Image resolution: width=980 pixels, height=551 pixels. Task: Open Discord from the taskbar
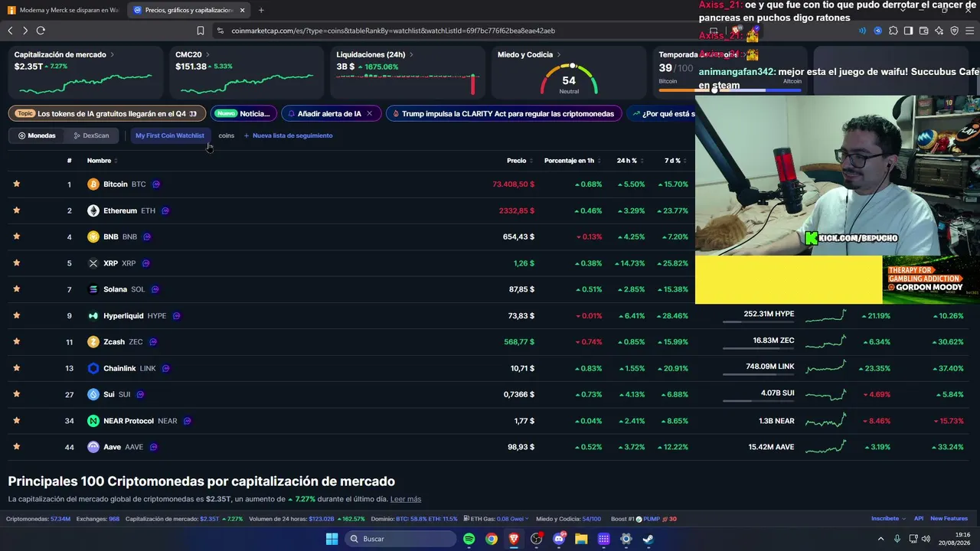[559, 539]
